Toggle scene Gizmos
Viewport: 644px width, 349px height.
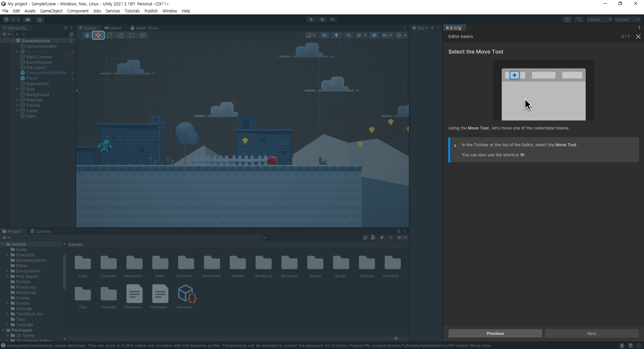pos(398,35)
